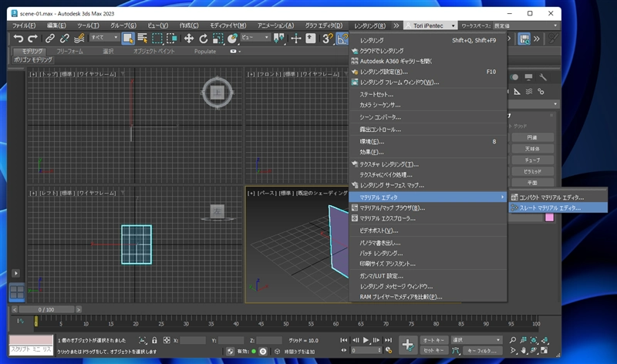Play the animation
Viewport: 617px width, 364px height.
[366, 340]
